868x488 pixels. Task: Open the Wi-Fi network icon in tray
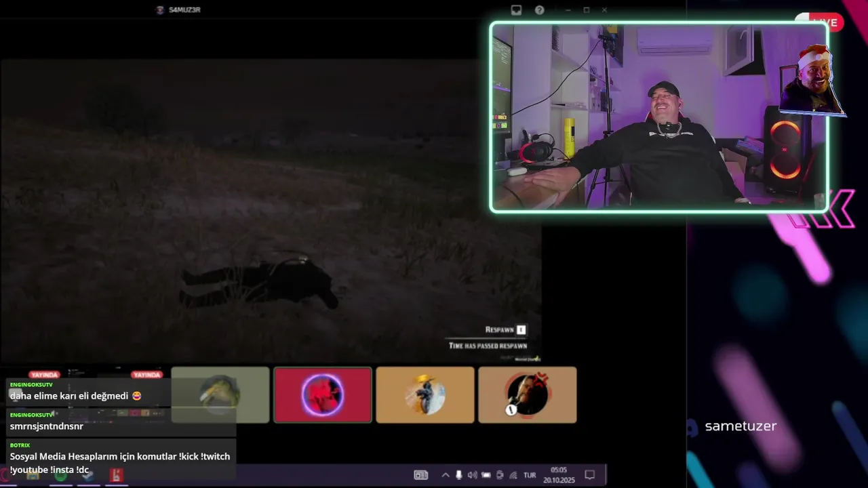coord(513,475)
